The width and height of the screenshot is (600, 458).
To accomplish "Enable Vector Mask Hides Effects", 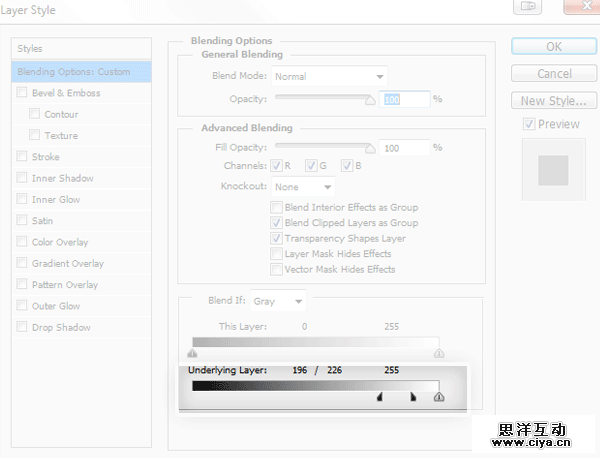I will click(x=276, y=269).
